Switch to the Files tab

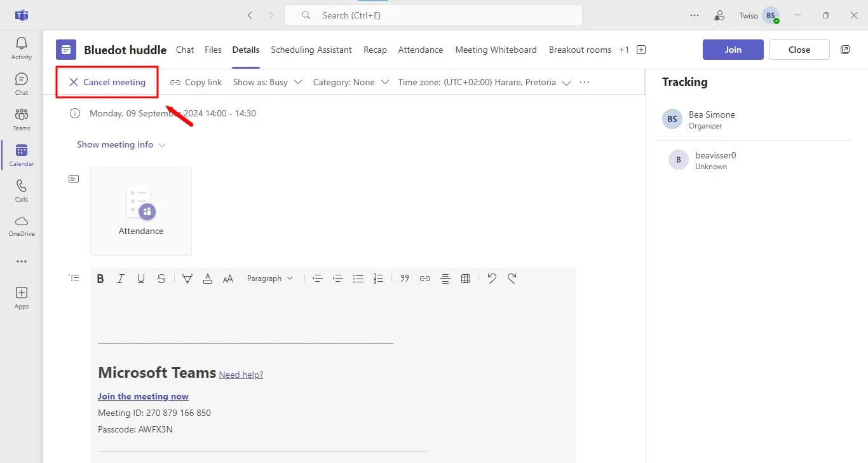pyautogui.click(x=214, y=50)
